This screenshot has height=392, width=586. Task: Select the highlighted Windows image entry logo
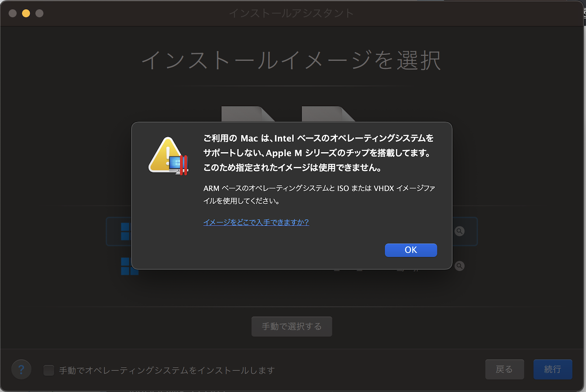click(x=125, y=231)
